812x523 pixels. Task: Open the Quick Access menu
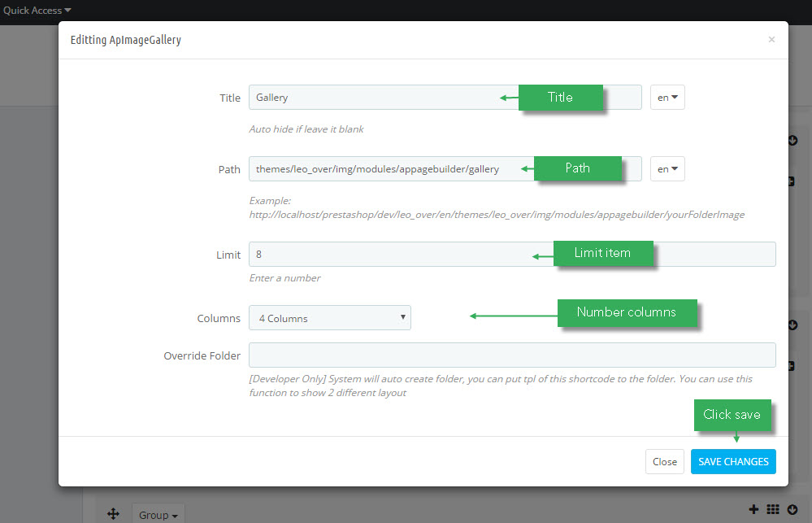tap(37, 11)
